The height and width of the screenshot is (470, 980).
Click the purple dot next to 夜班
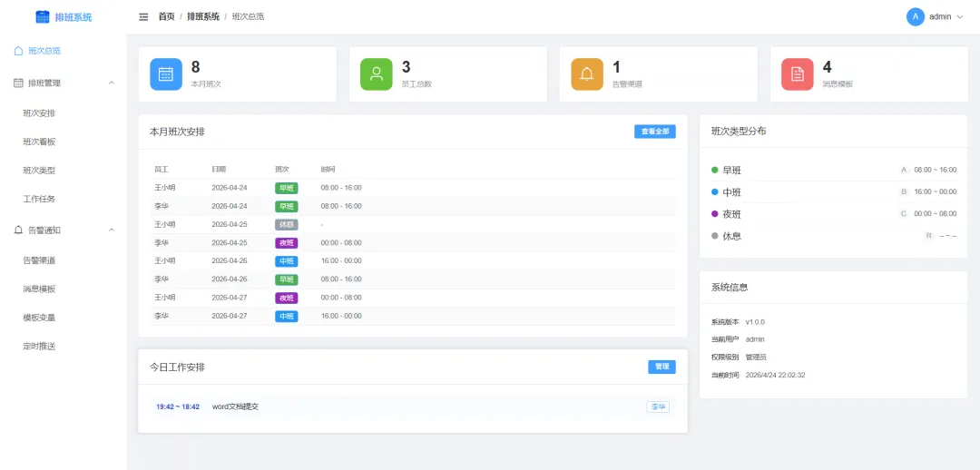point(715,214)
